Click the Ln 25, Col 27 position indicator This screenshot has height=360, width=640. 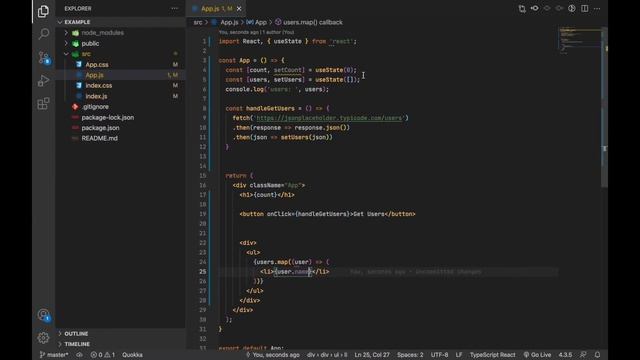[x=372, y=355]
